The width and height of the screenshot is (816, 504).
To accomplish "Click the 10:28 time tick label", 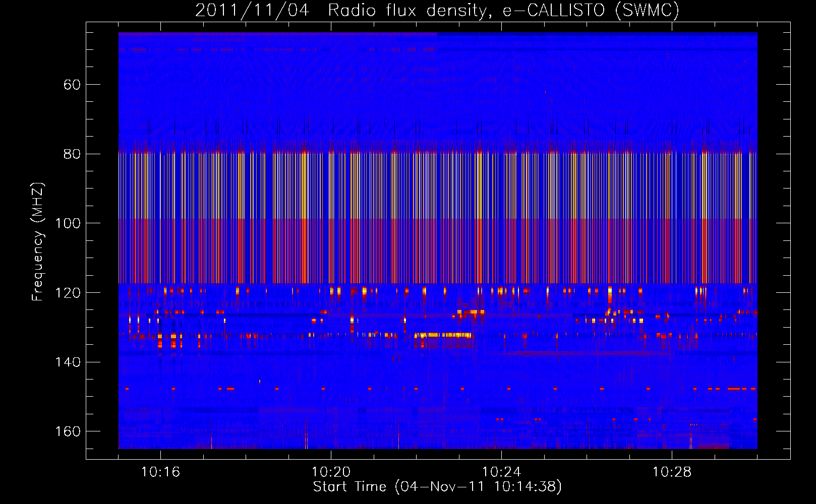I will (x=672, y=472).
